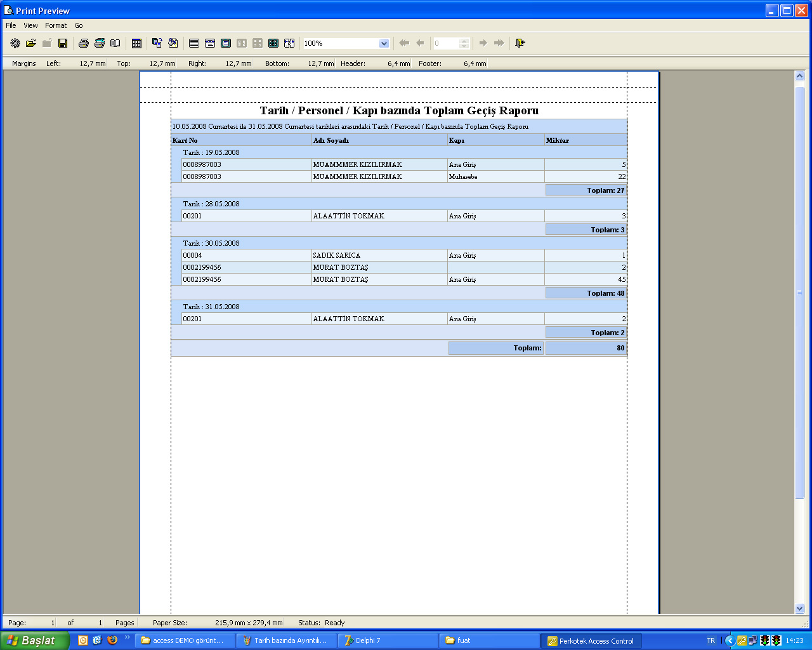The width and height of the screenshot is (812, 650).
Task: Open the Format menu
Action: [x=56, y=25]
